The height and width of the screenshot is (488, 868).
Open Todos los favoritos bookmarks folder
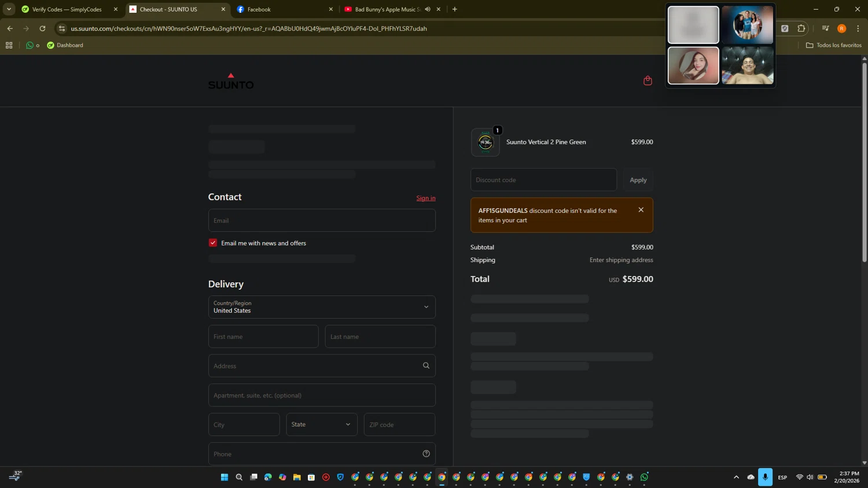click(834, 45)
